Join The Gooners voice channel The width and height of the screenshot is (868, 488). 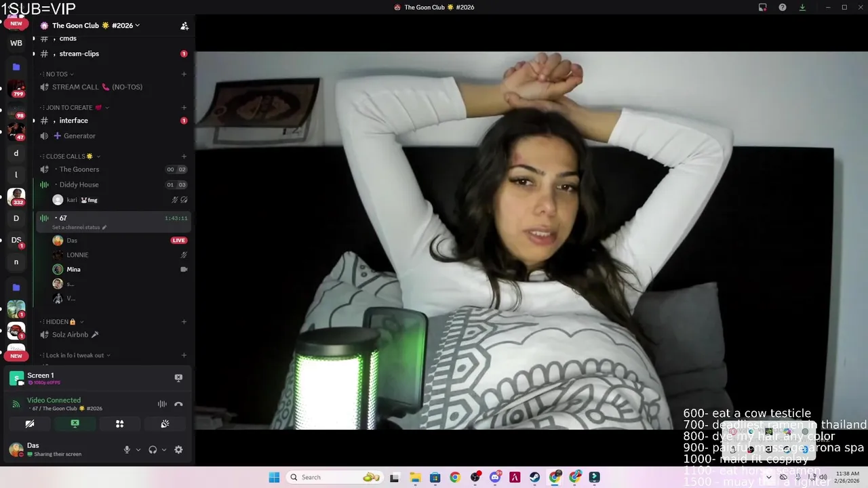tap(79, 169)
